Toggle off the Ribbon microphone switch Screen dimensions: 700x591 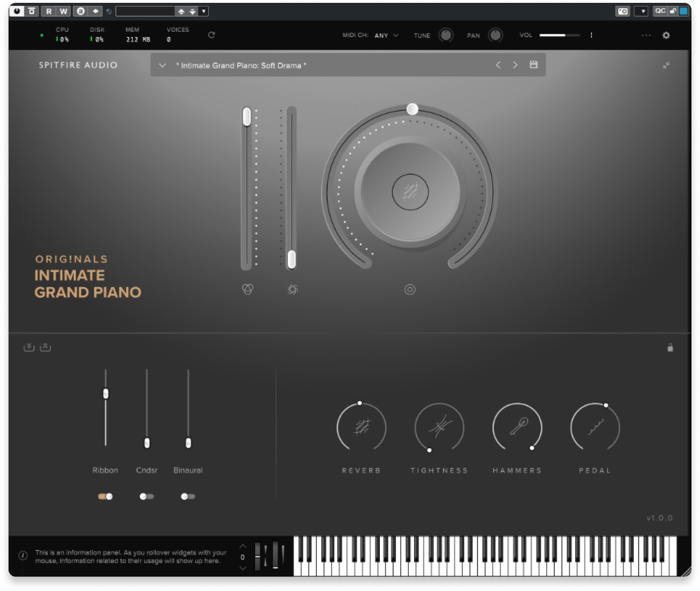point(105,497)
